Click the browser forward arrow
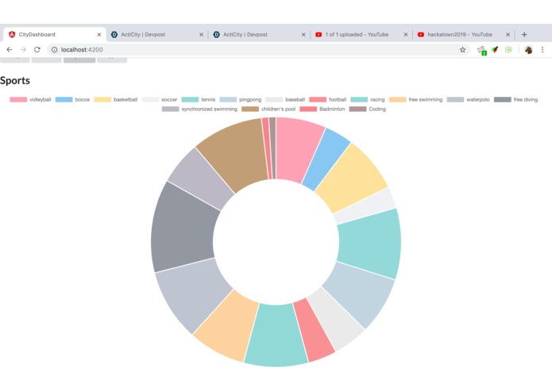Viewport: 552px width, 392px height. [x=23, y=49]
